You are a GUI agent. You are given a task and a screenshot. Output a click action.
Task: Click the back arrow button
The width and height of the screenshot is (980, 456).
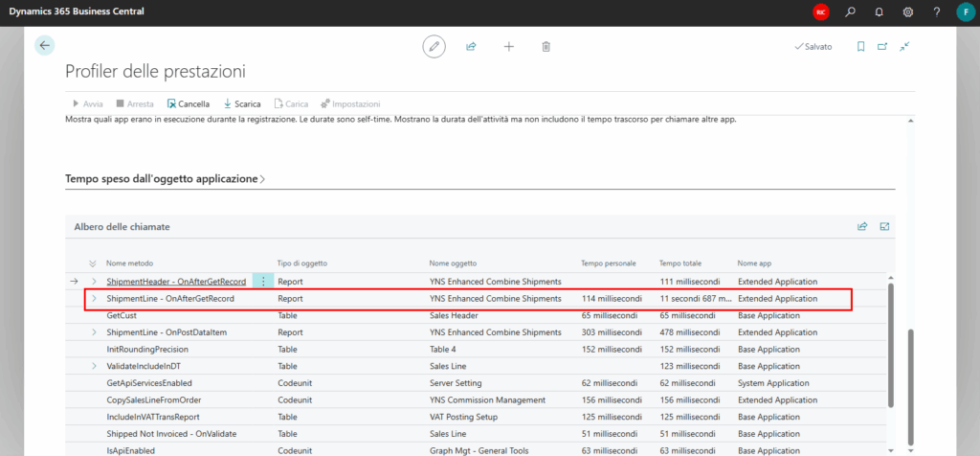point(44,46)
